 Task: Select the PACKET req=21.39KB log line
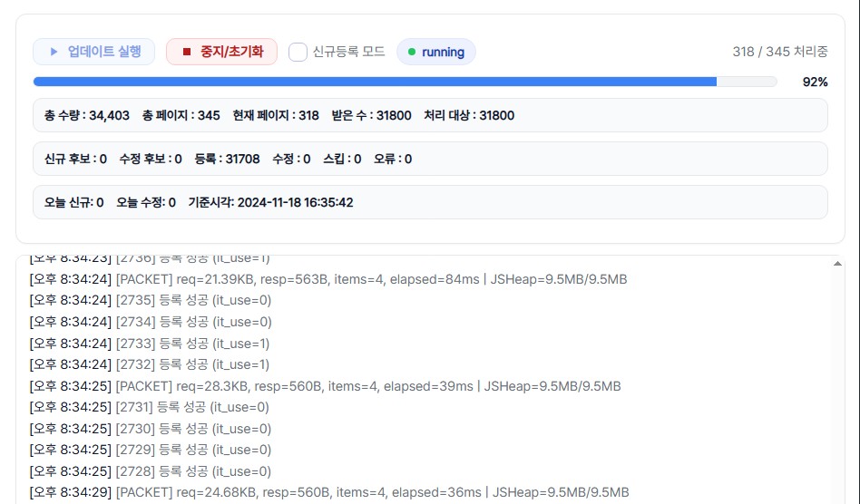click(327, 279)
